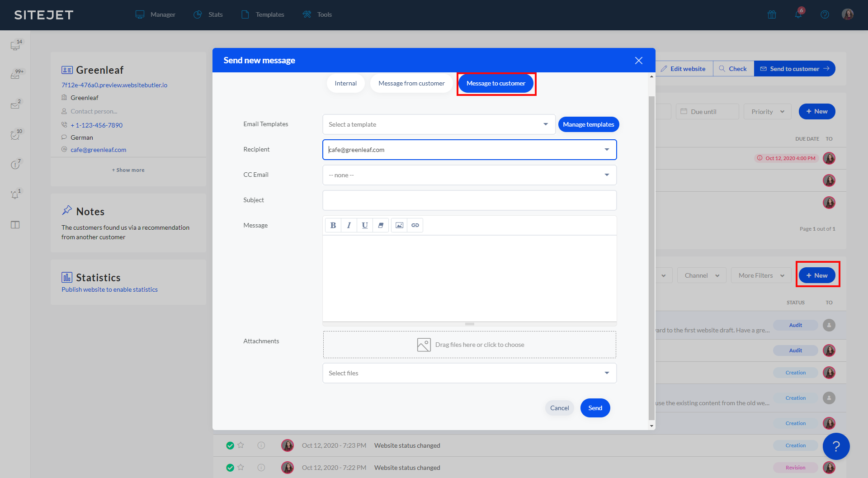Image resolution: width=868 pixels, height=478 pixels.
Task: Toggle italic text formatting
Action: 349,225
